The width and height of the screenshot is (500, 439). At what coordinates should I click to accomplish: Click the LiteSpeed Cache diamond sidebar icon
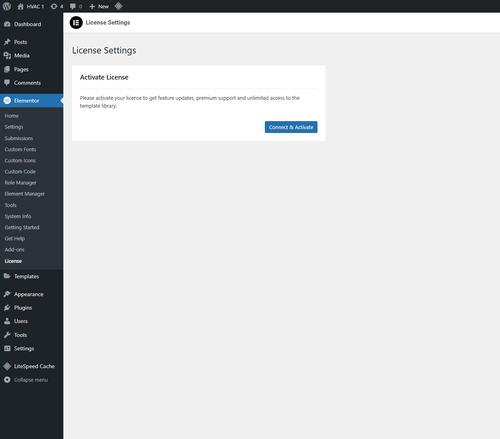coord(7,366)
